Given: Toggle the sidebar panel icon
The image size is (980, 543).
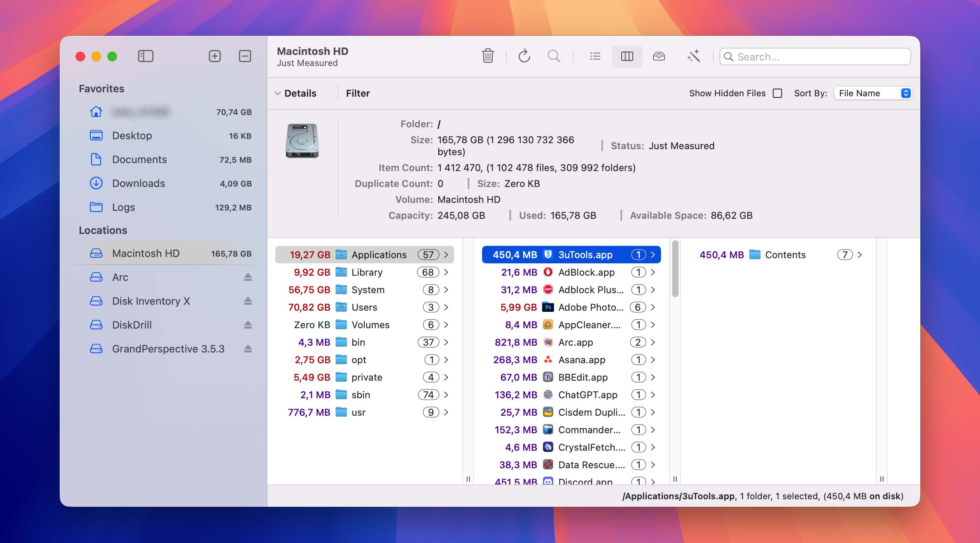Looking at the screenshot, I should coord(146,56).
